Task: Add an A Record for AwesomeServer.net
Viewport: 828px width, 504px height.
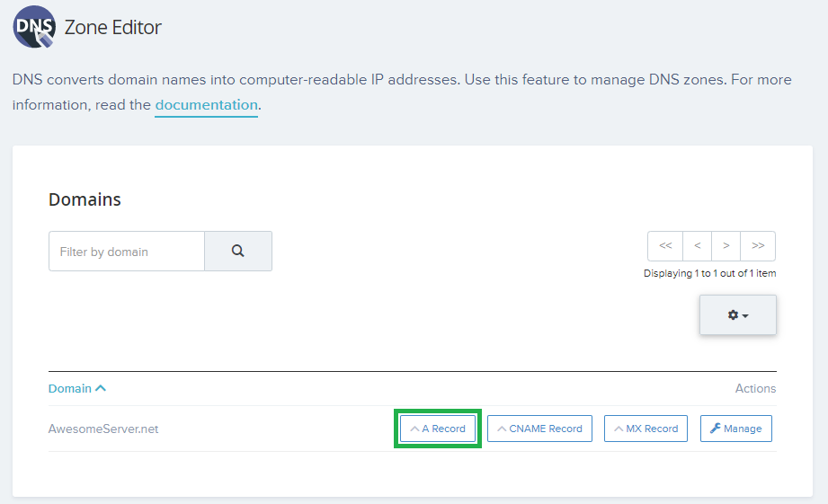Action: click(x=438, y=429)
